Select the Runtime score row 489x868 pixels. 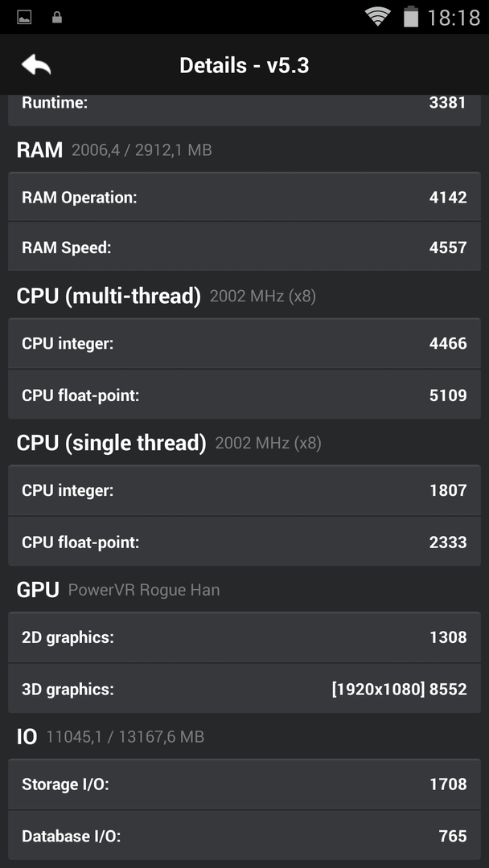pyautogui.click(x=244, y=109)
